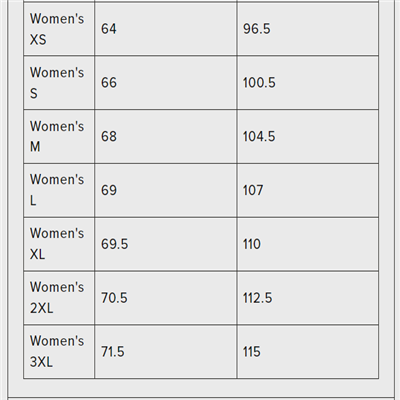Click the value 68 in Women's M row
The width and height of the screenshot is (400, 400).
coord(109,136)
